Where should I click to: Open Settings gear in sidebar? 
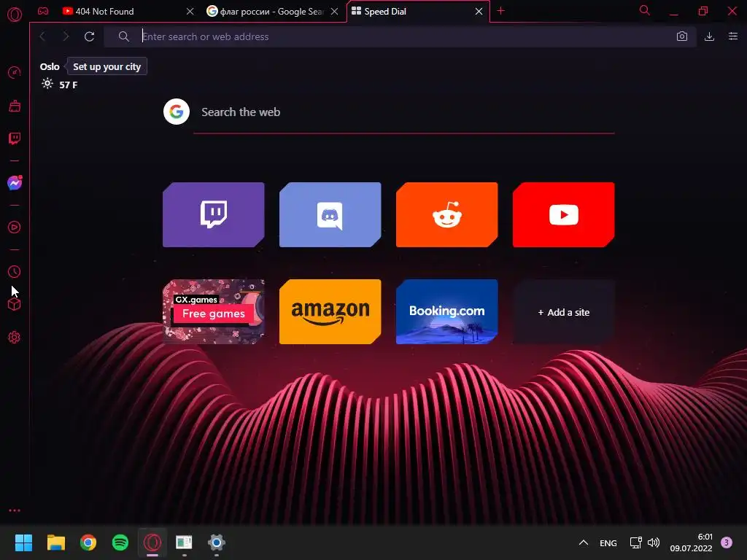(x=15, y=337)
